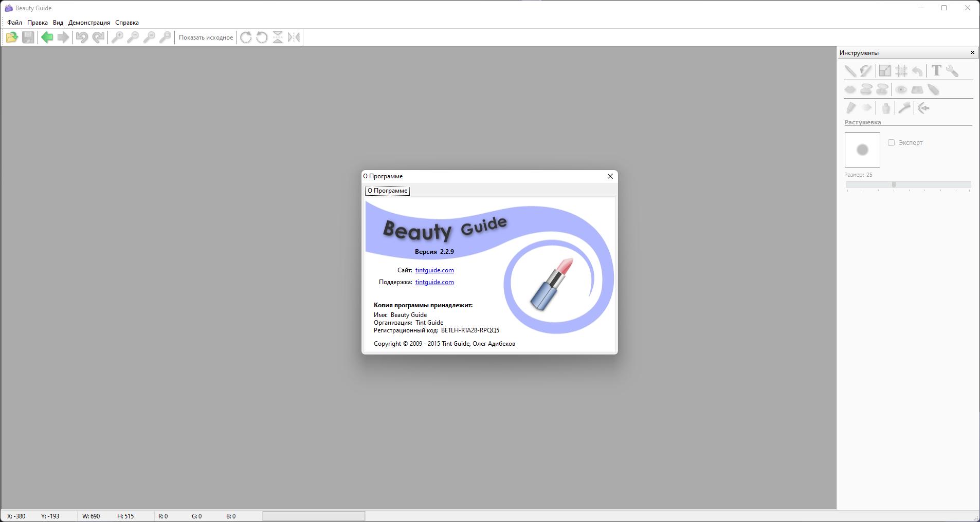Click the Показать исходное button
Viewport: 980px width, 522px height.
(x=206, y=37)
